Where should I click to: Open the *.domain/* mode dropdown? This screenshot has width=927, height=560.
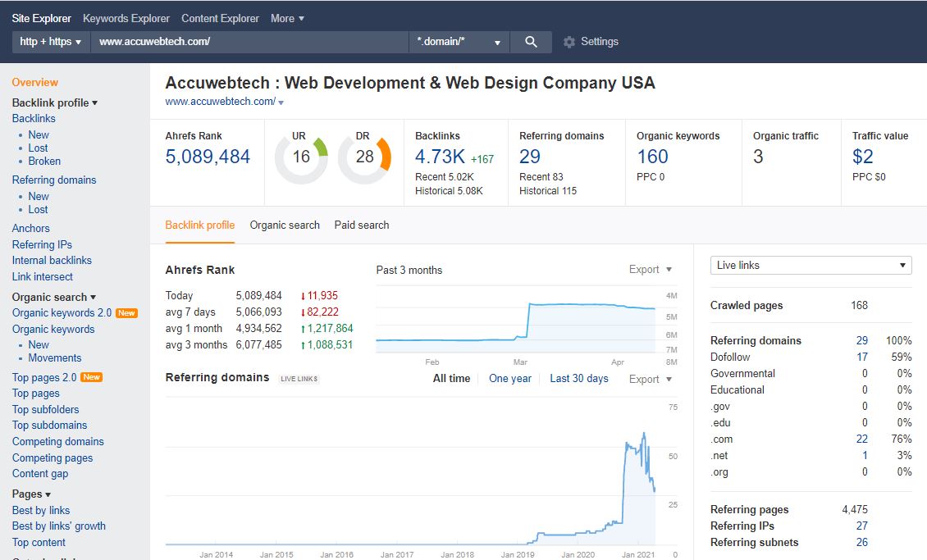[x=459, y=42]
